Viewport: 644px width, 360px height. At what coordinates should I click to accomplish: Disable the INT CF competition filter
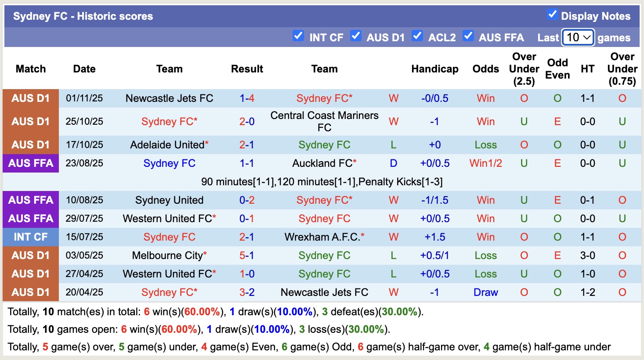pyautogui.click(x=298, y=36)
